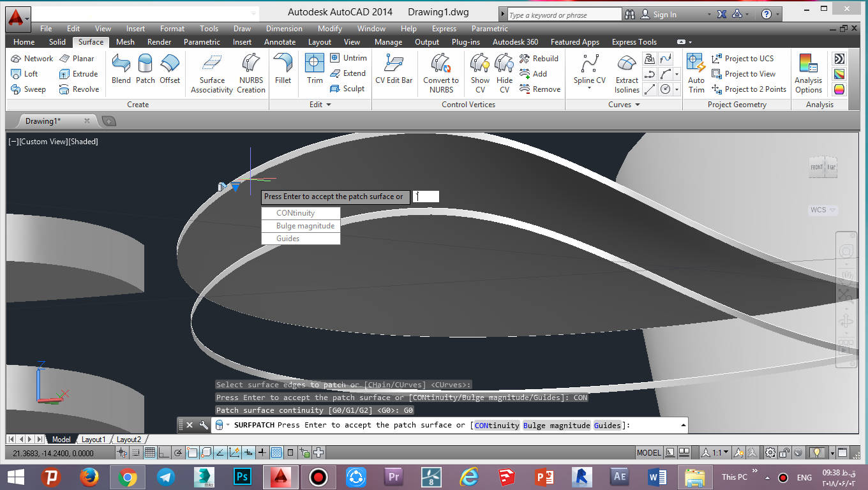Screen dimensions: 868x490
Task: Select the Extrude surface tool
Action: pyautogui.click(x=79, y=73)
